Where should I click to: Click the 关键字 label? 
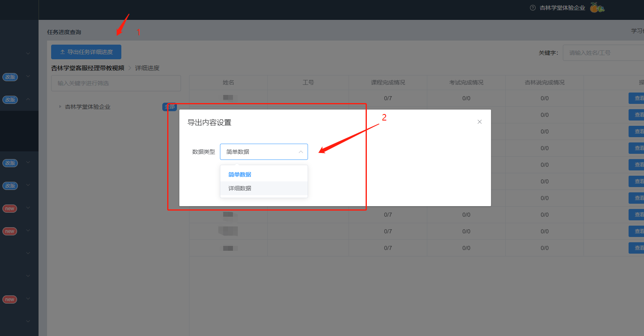[x=548, y=53]
